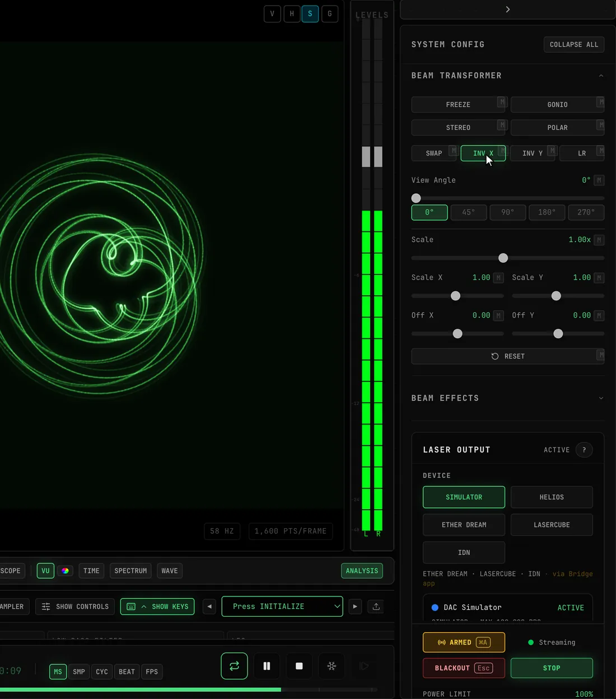Viewport: 616px width, 699px height.
Task: Select the FPS time unit
Action: 152,672
